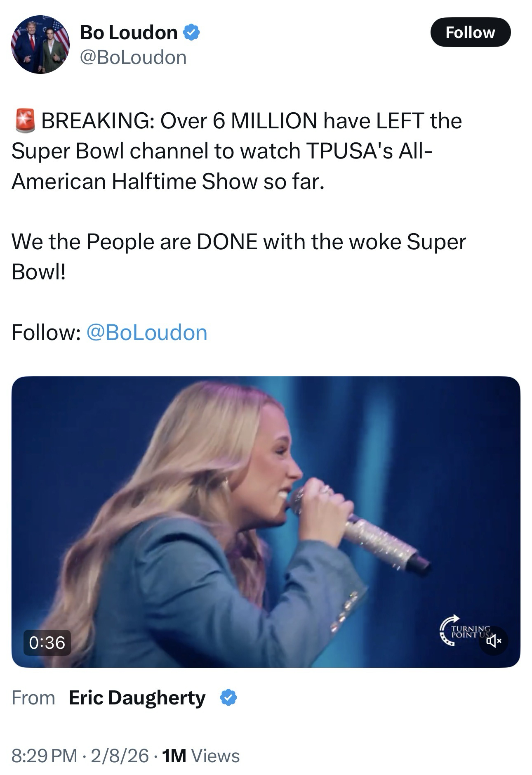Screen dimensions: 532x775
Task: Click the gray @BoLoudon handle under the name
Action: point(133,57)
